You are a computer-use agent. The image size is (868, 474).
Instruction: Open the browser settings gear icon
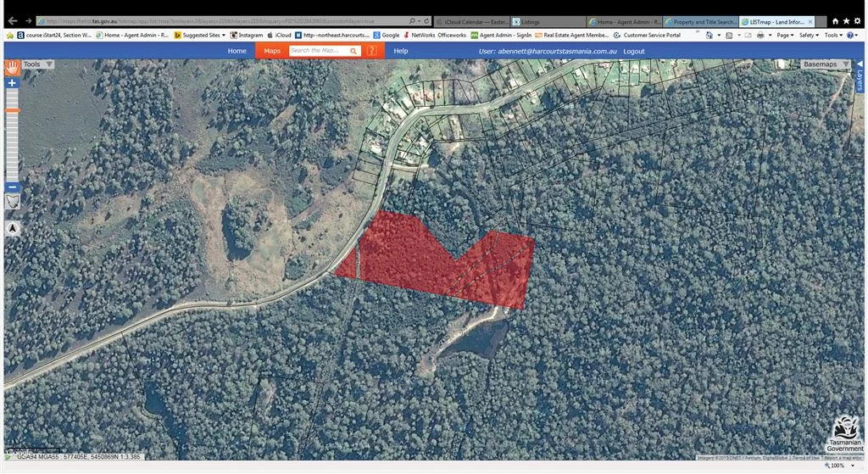coord(857,20)
